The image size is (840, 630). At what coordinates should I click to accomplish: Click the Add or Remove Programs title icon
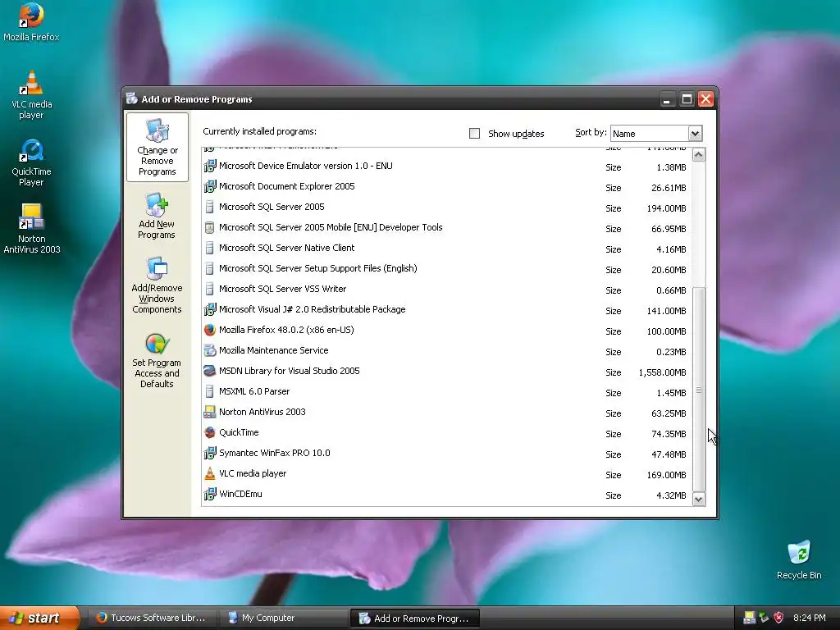[x=132, y=98]
